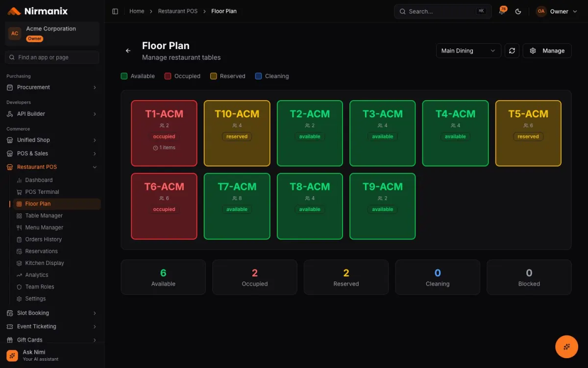
Task: Expand the API Builder menu
Action: [52, 114]
